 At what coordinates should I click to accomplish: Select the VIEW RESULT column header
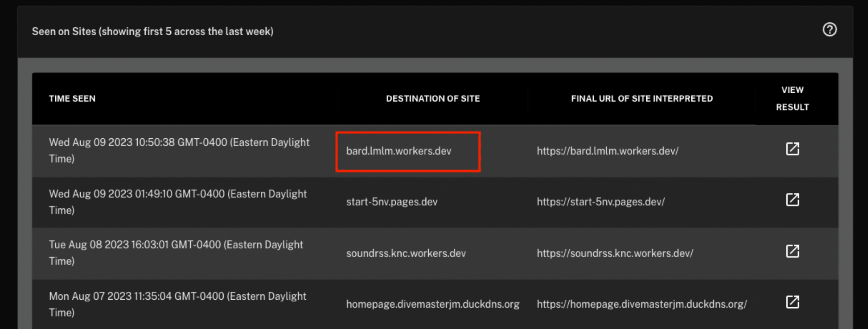[x=792, y=98]
